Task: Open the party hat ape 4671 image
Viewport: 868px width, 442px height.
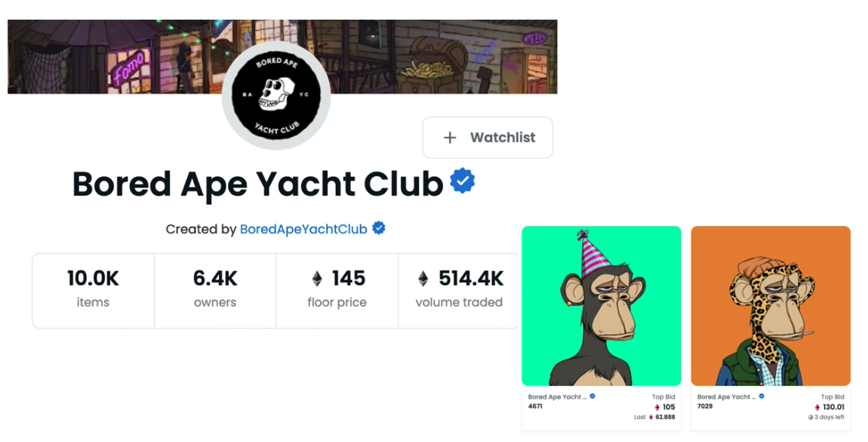Action: coord(602,306)
